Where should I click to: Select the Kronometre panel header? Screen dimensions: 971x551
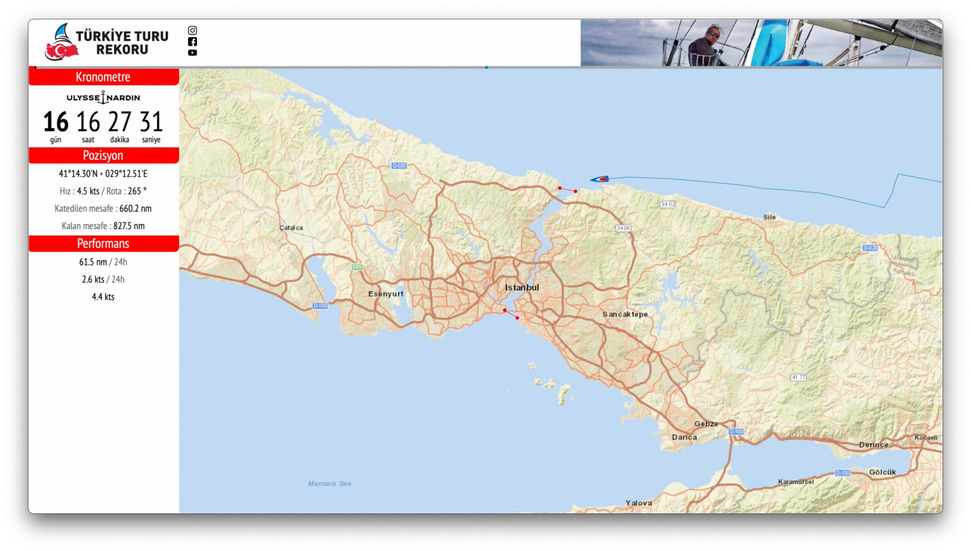click(x=103, y=77)
